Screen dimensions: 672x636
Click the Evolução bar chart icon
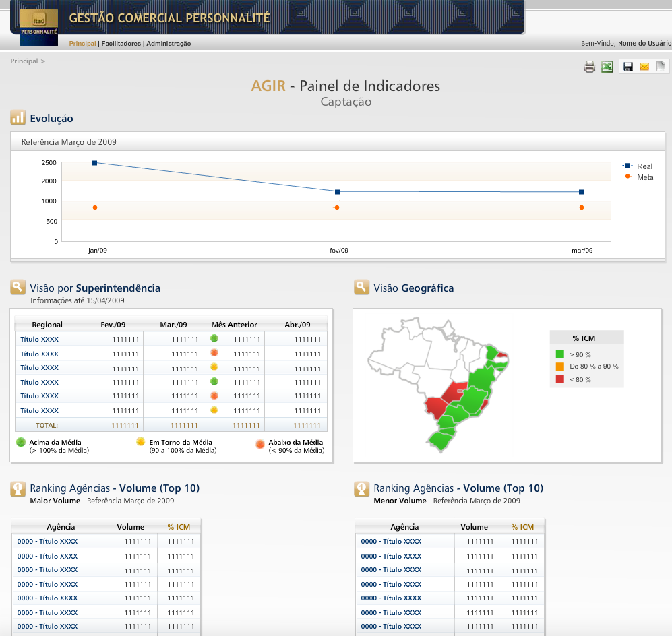point(18,117)
